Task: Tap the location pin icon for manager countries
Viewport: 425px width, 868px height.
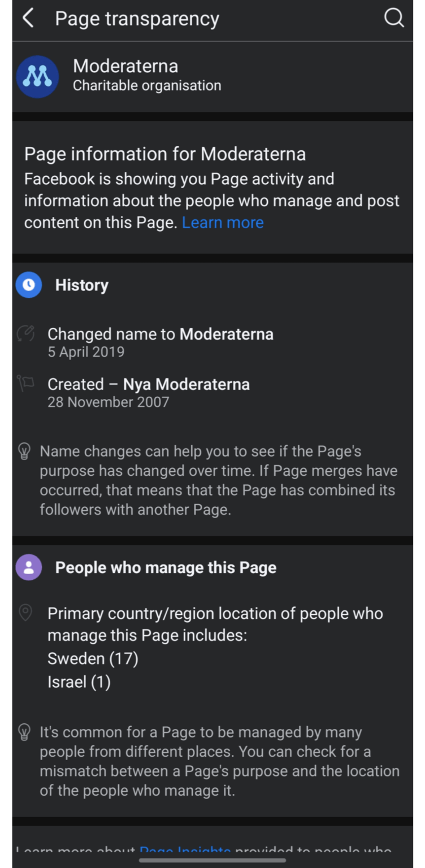Action: coord(25,613)
